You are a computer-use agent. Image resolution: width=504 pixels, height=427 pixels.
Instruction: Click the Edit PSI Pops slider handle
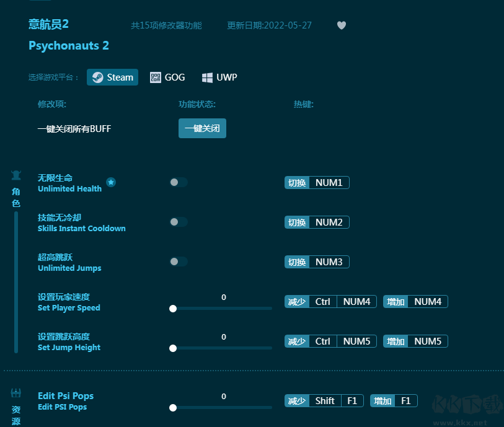pos(173,407)
